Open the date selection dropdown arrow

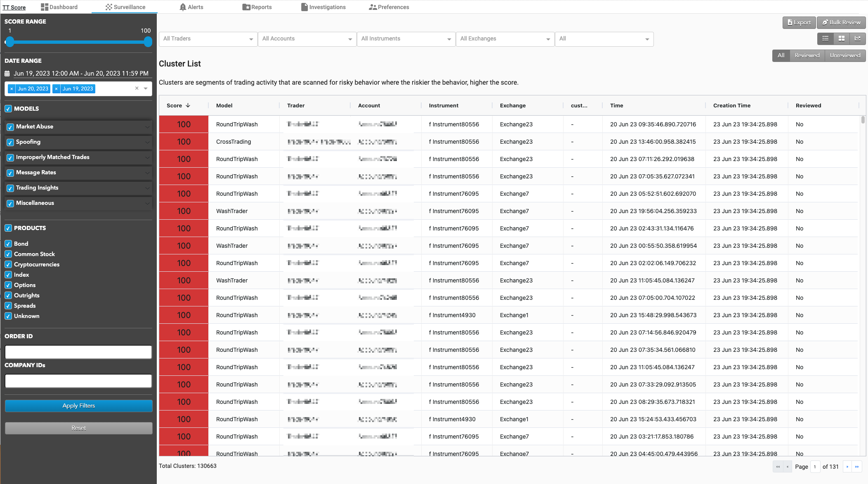146,88
